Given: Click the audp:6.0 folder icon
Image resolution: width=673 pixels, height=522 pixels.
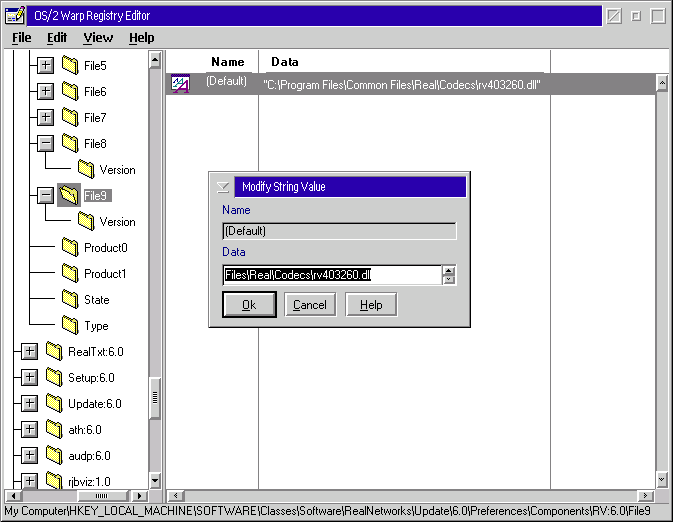Looking at the screenshot, I should [54, 456].
